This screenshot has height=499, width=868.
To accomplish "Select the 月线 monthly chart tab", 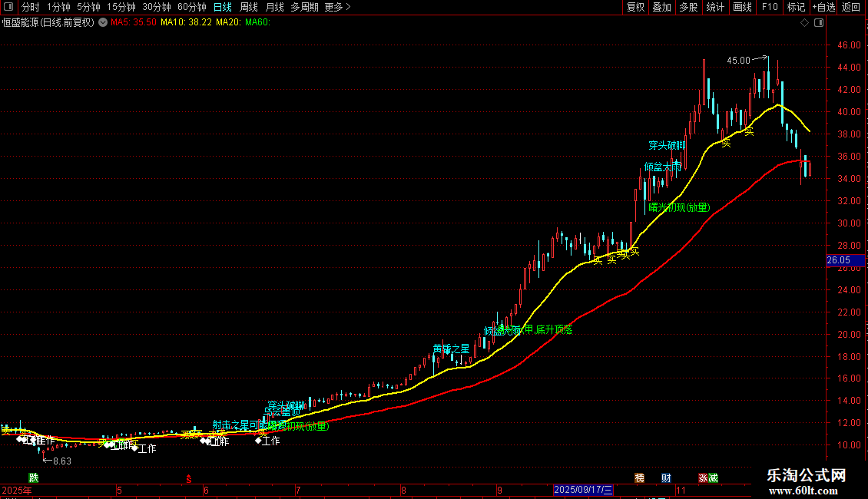I will [x=274, y=7].
